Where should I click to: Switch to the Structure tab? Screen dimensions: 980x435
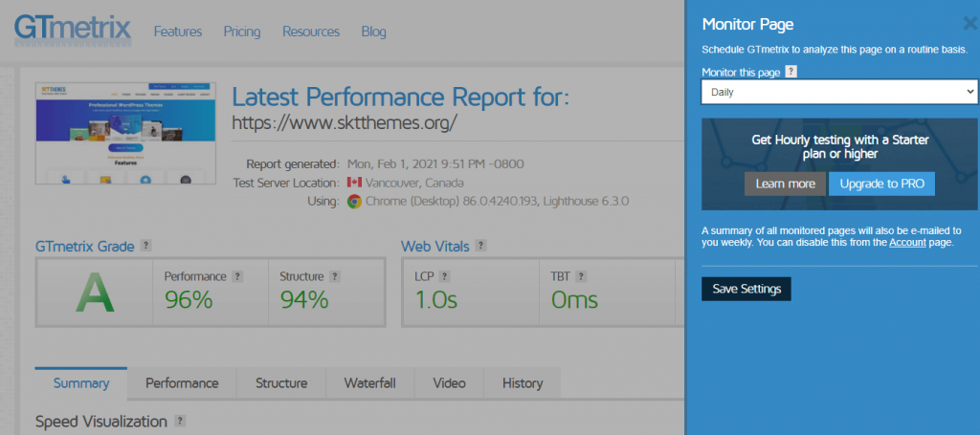281,383
